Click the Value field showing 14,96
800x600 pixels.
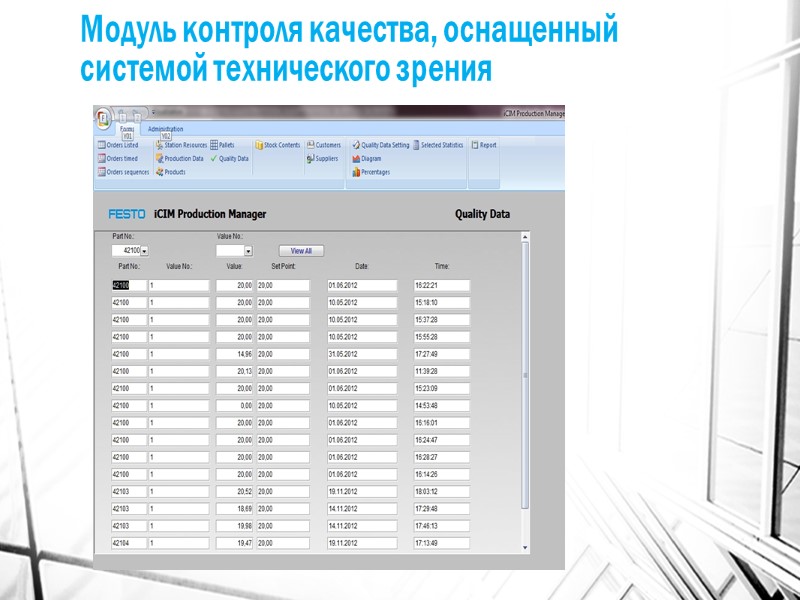click(x=234, y=354)
